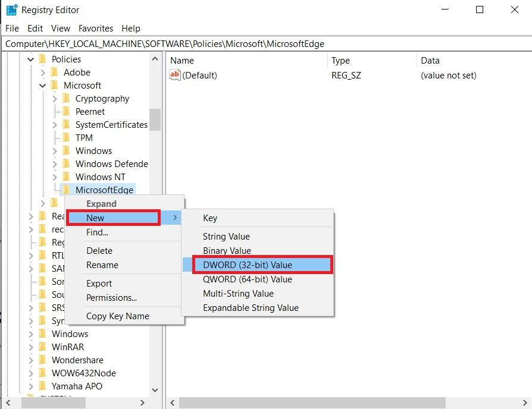This screenshot has height=409, width=532.
Task: Click the Peernet folder icon
Action: tap(67, 111)
